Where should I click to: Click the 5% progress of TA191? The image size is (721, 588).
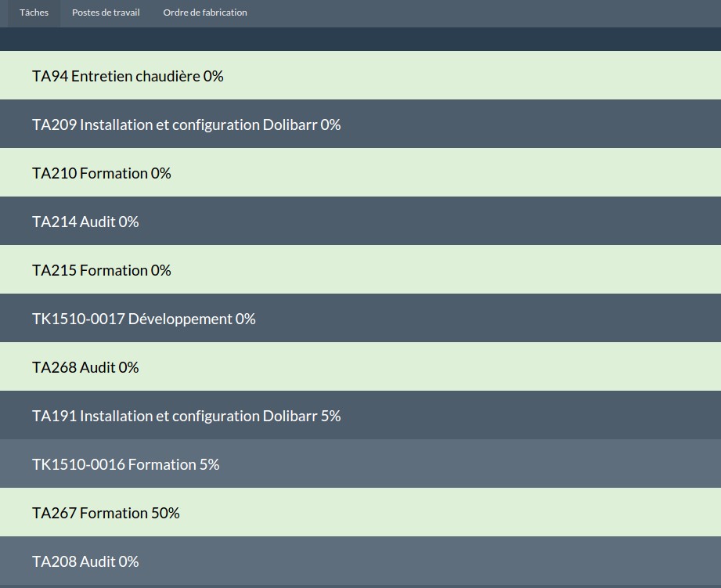(331, 416)
